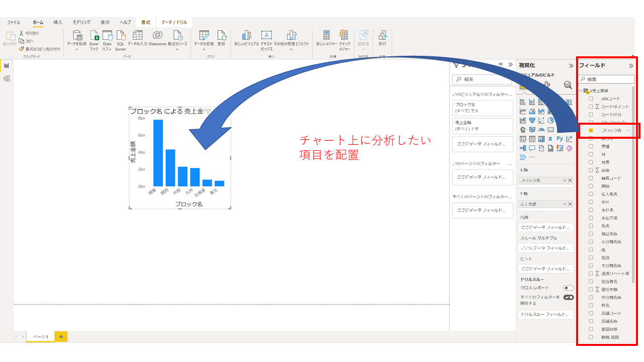Open 最近のソース dropdown arrow

tap(178, 49)
